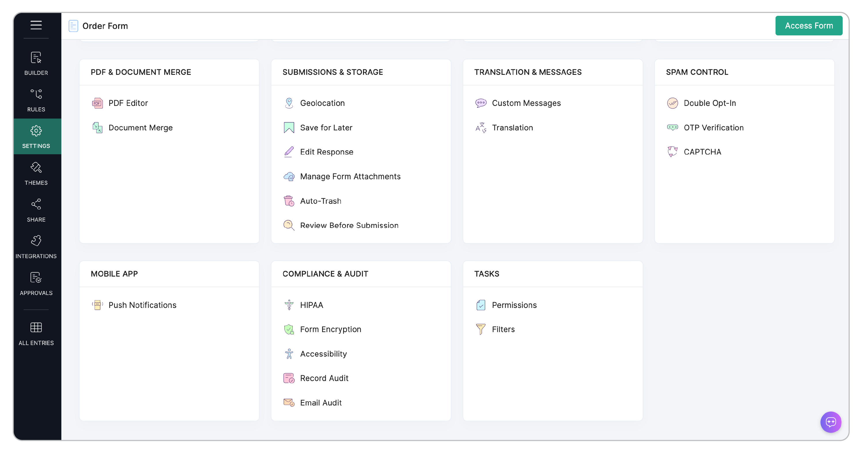Open Accessibility setting

point(324,354)
